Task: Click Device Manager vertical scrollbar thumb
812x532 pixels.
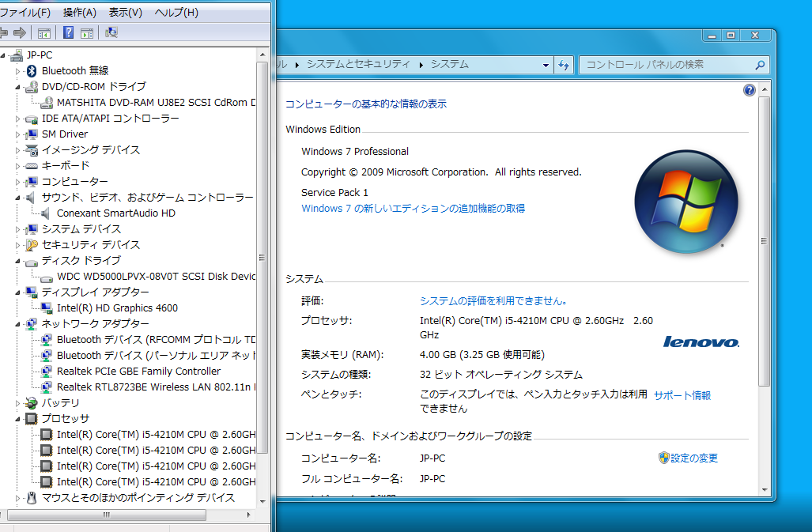Action: click(262, 257)
